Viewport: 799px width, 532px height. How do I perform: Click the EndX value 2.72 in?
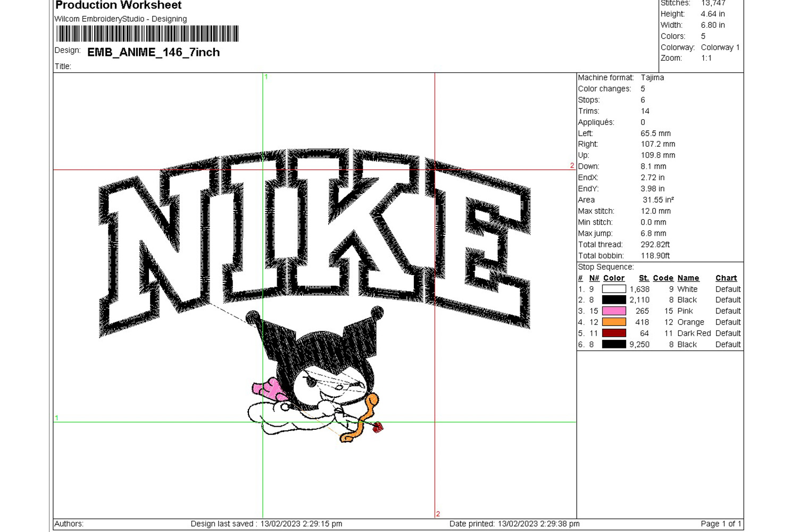click(x=652, y=178)
